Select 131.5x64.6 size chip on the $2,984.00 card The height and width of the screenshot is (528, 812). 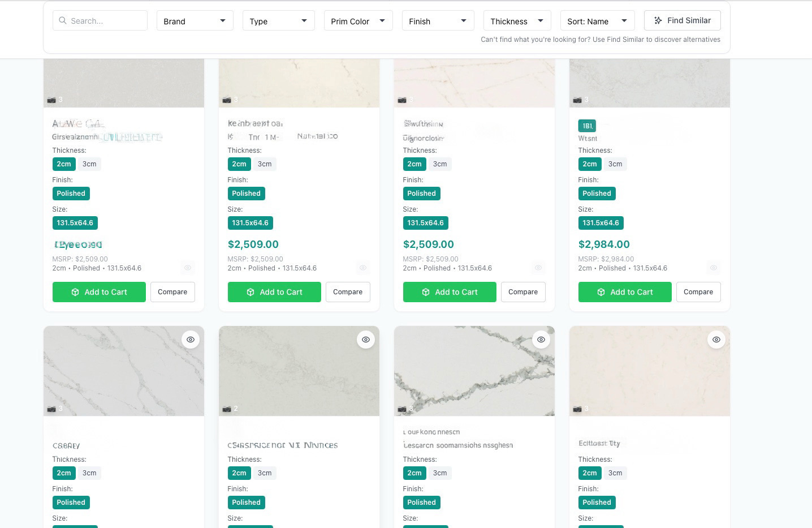tap(601, 223)
